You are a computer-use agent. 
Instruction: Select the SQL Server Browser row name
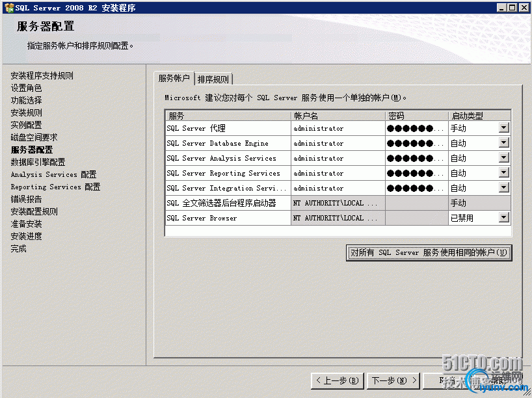(x=228, y=218)
